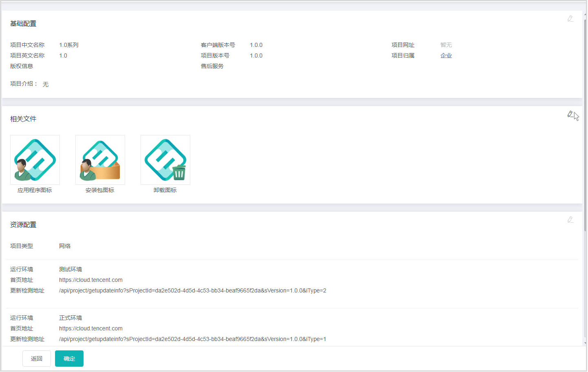Click the scrollbar down arrow
The height and width of the screenshot is (372, 588).
(585, 343)
